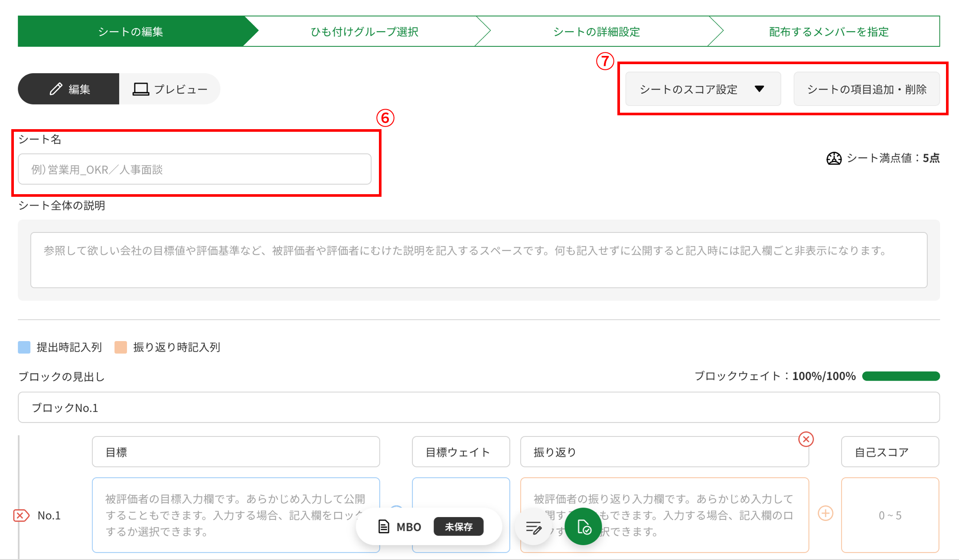Click the blue 提出時記入列 legend swatch
Viewport: 959px width, 560px height.
tap(24, 347)
